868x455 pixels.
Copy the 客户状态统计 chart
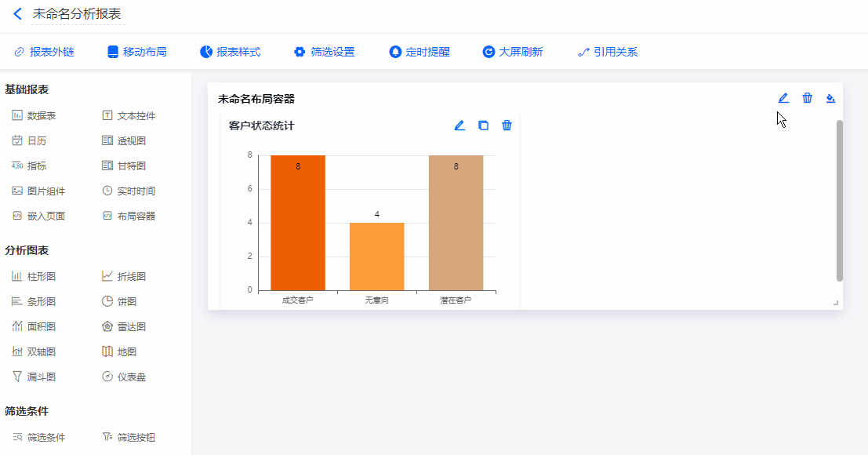coord(483,126)
